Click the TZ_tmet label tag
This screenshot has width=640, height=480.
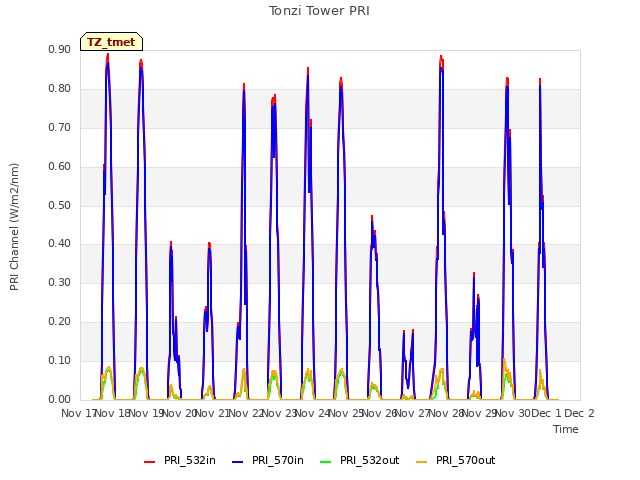tap(111, 42)
